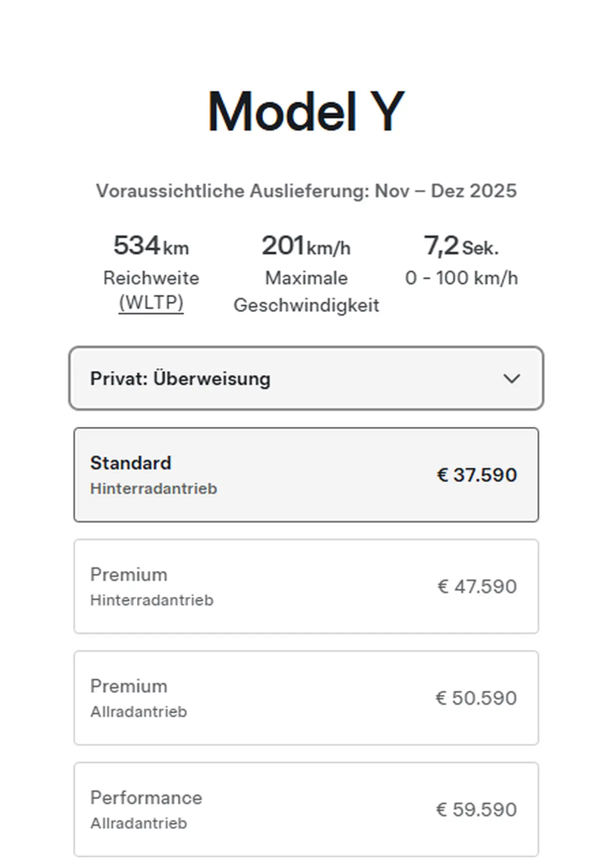Pick the Premium Allradantrieb variant
This screenshot has width=599, height=868.
click(305, 698)
